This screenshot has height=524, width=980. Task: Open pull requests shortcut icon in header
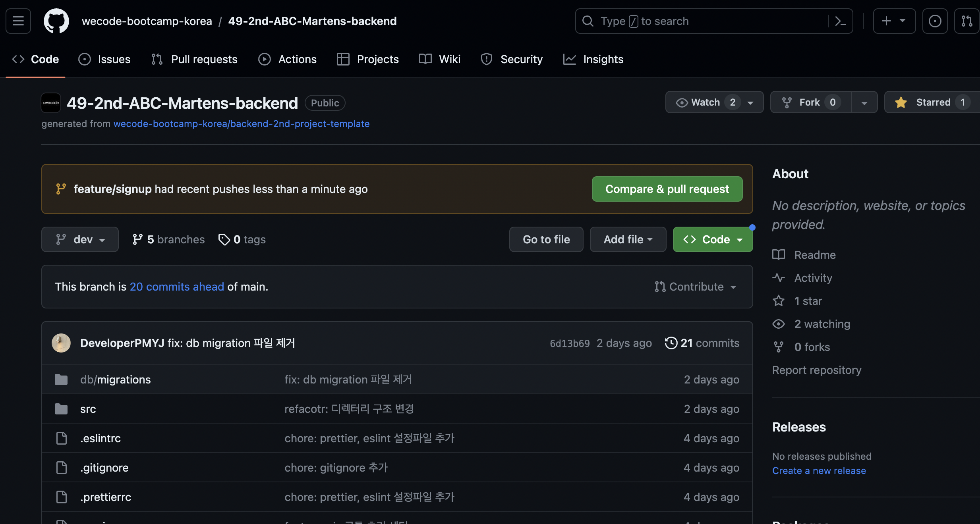[966, 21]
